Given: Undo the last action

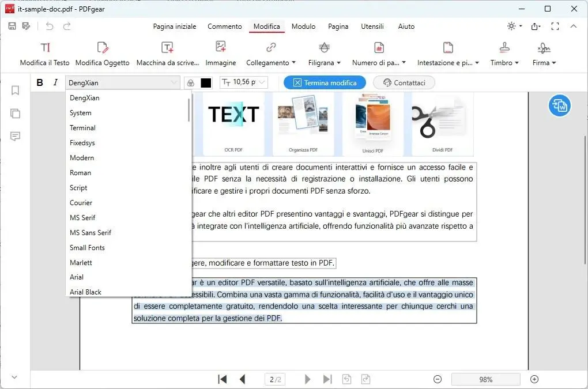Looking at the screenshot, I should pyautogui.click(x=50, y=27).
